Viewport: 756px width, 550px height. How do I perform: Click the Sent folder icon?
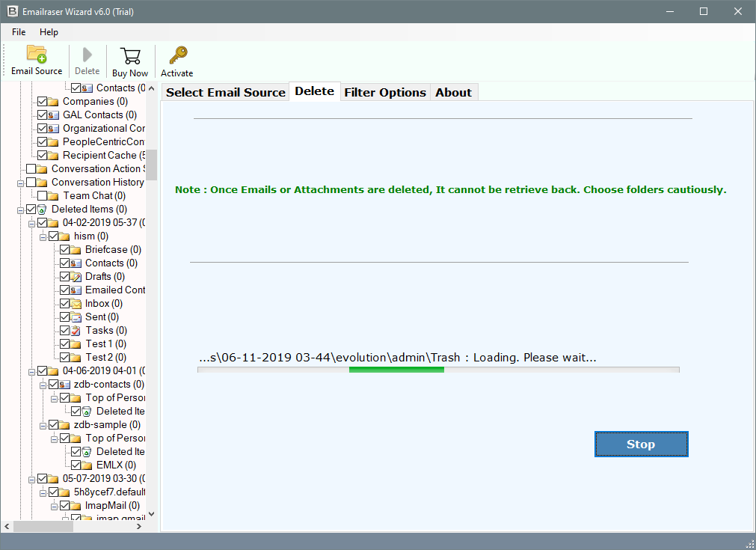(76, 317)
